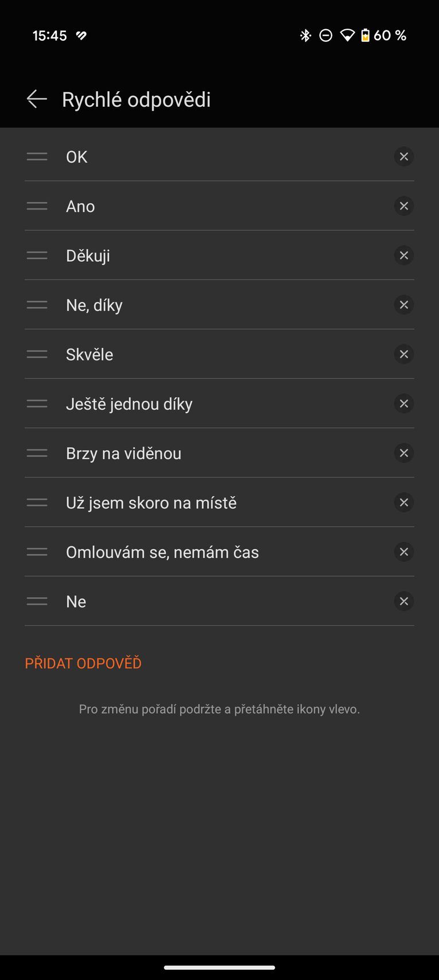Delete the "Ano" reply with X
The image size is (439, 980).
[404, 206]
